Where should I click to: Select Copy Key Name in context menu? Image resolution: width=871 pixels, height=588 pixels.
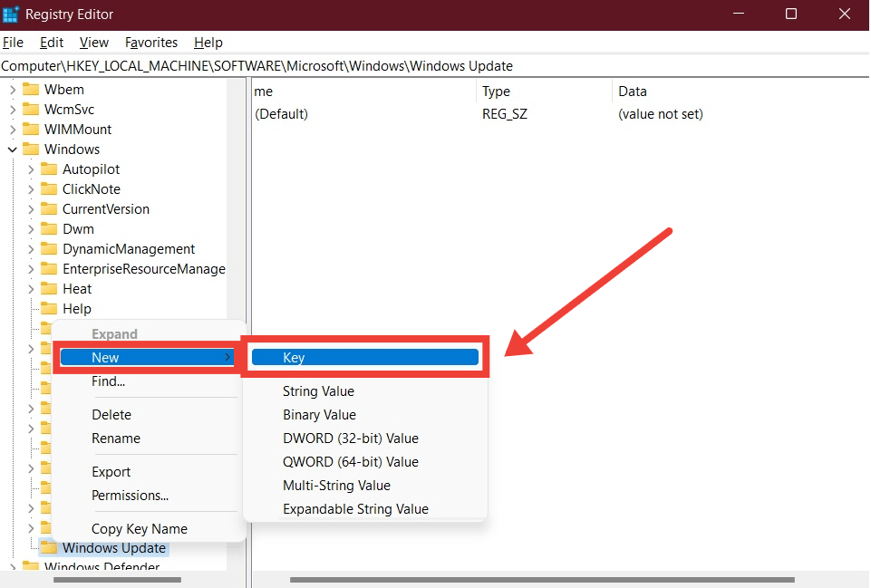point(139,529)
